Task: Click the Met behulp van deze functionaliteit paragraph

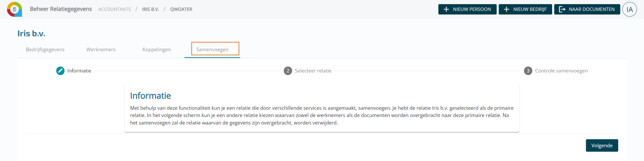Action: click(322, 115)
